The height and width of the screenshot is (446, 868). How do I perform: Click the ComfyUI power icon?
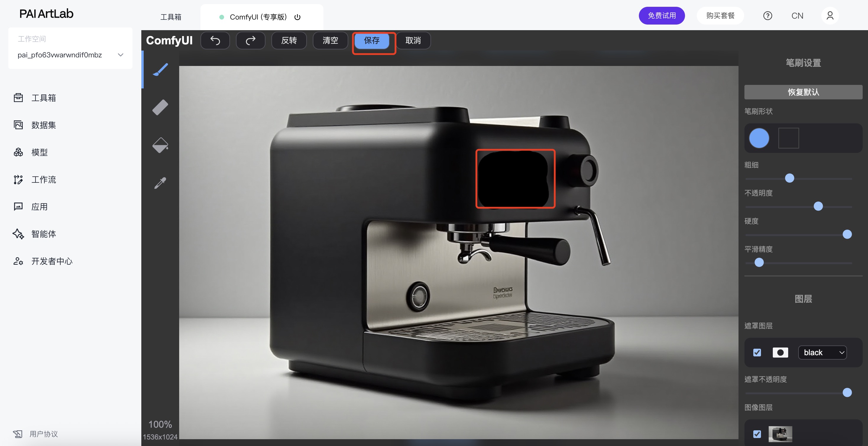(x=297, y=17)
